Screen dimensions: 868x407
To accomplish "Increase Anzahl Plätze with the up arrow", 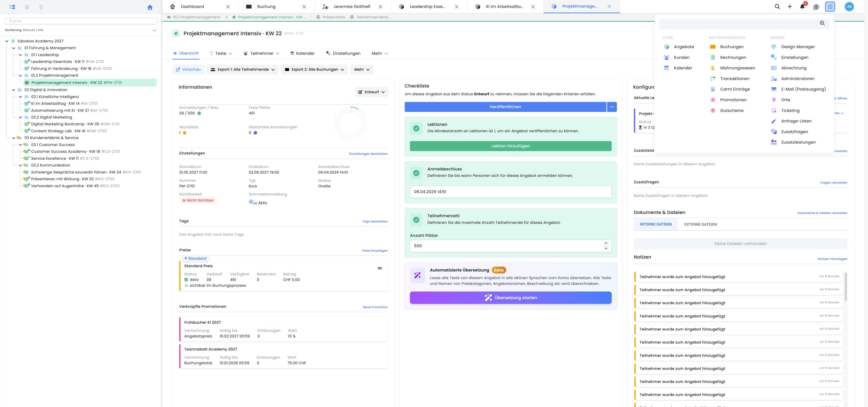I will tap(606, 243).
